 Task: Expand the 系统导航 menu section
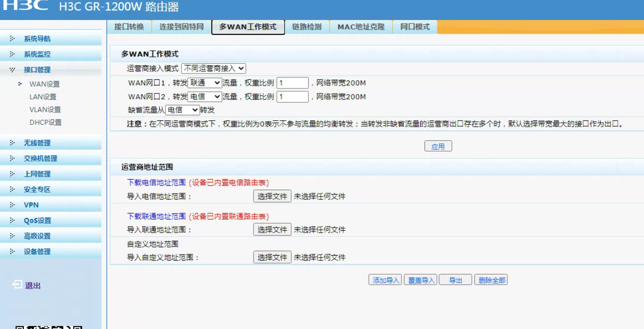coord(51,38)
